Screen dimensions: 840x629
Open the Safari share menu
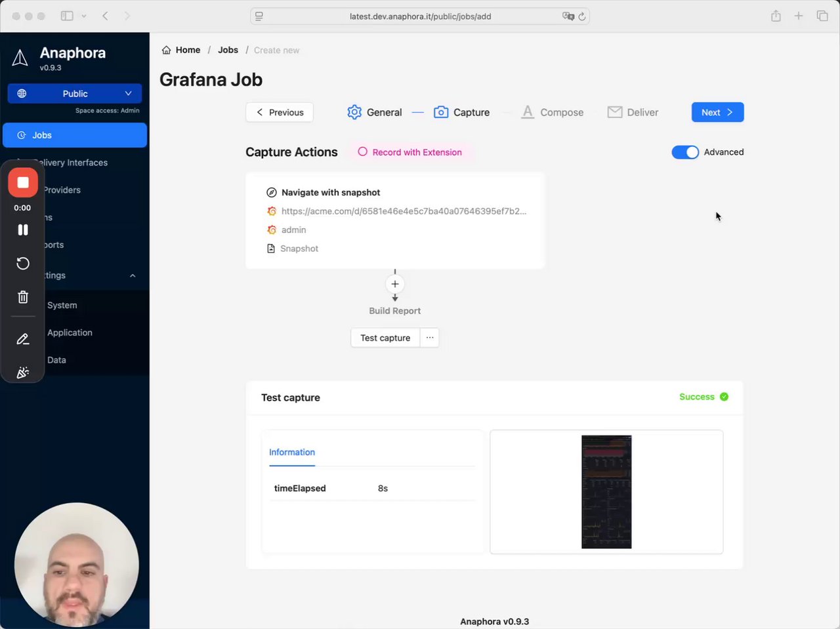(776, 16)
